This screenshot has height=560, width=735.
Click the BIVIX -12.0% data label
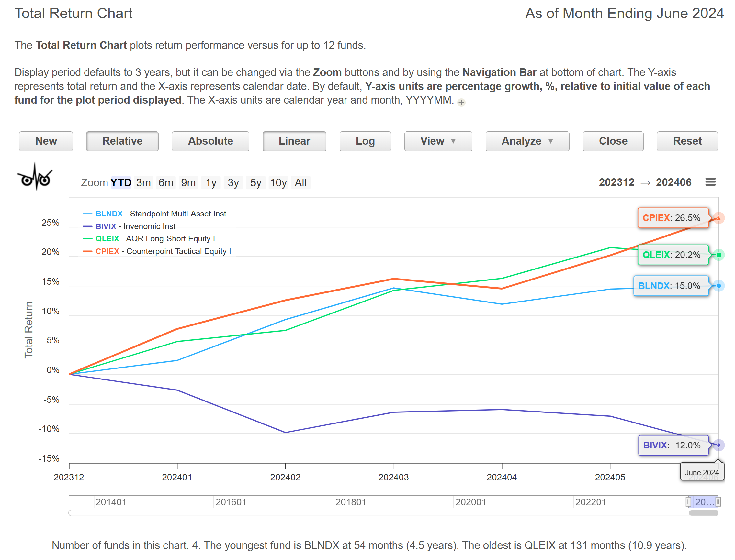pos(673,445)
